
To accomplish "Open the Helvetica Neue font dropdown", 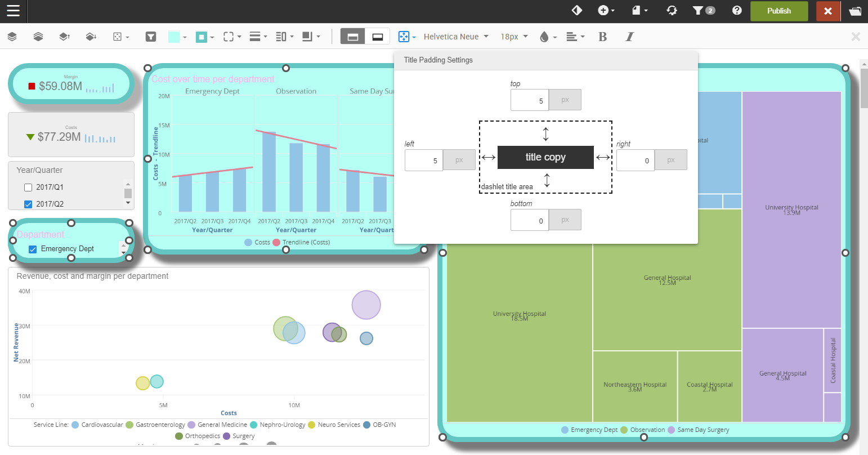I will [456, 37].
